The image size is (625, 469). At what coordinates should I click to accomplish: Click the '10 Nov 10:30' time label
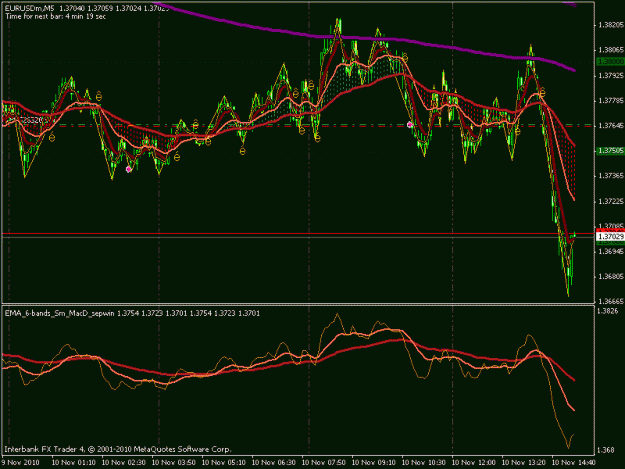tap(423, 463)
